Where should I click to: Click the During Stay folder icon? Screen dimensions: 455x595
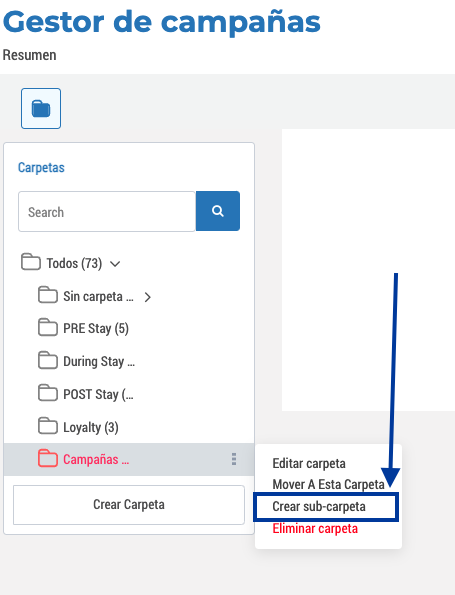point(48,360)
